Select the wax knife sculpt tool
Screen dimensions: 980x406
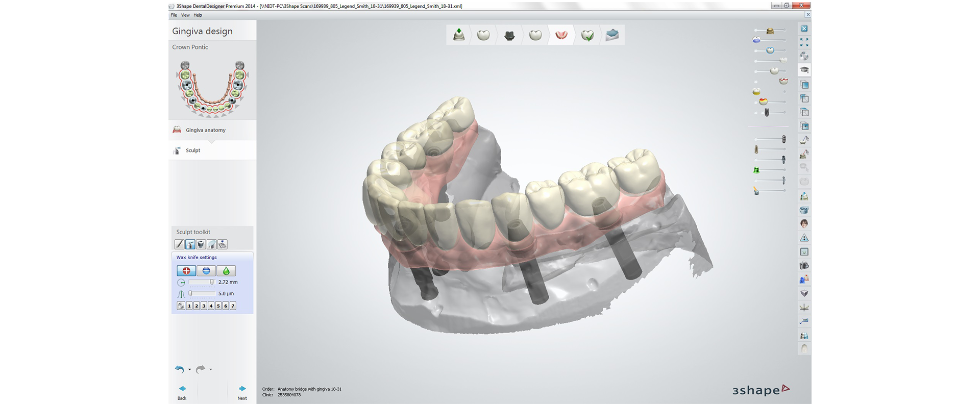tap(190, 244)
